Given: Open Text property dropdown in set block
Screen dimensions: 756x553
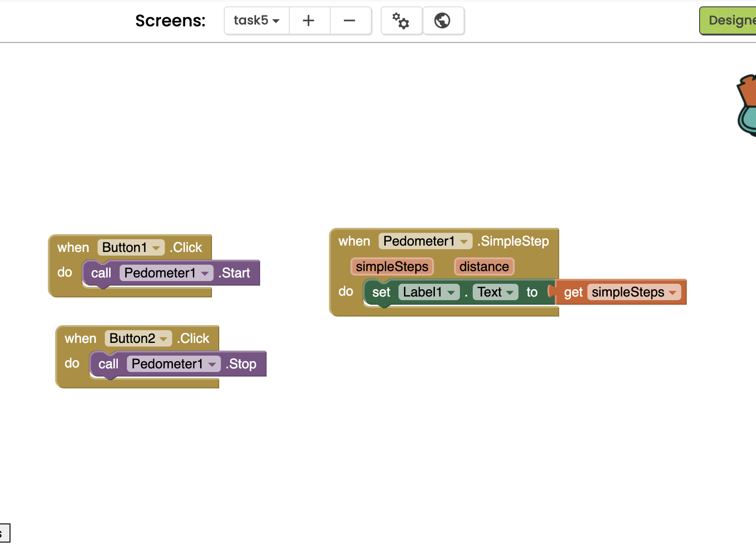Looking at the screenshot, I should click(x=495, y=292).
